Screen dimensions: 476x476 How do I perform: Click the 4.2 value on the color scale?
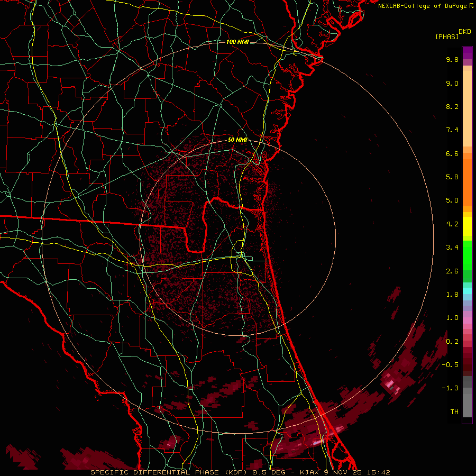(x=452, y=224)
